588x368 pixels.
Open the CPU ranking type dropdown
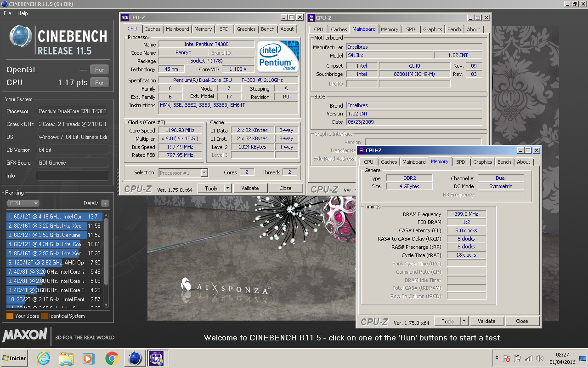23,203
